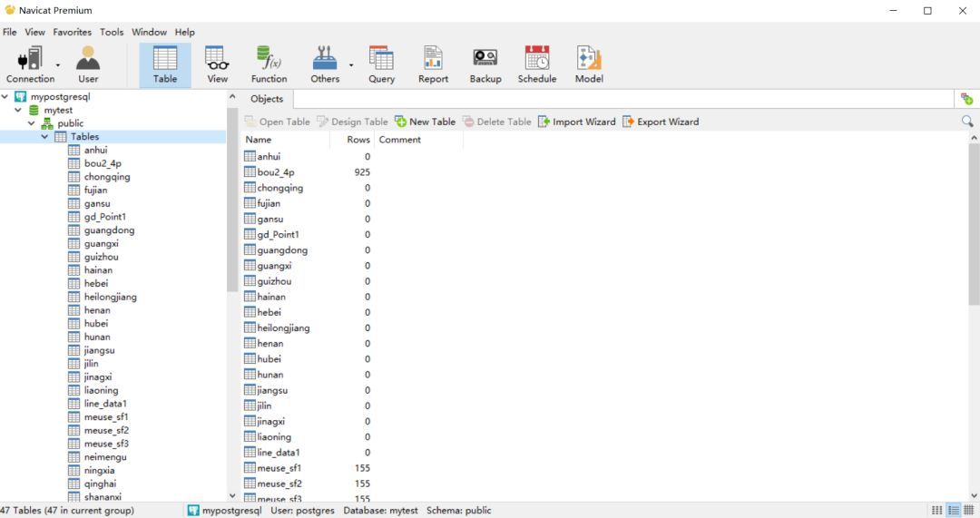This screenshot has width=980, height=518.
Task: Open the Query toolbar icon
Action: point(381,65)
